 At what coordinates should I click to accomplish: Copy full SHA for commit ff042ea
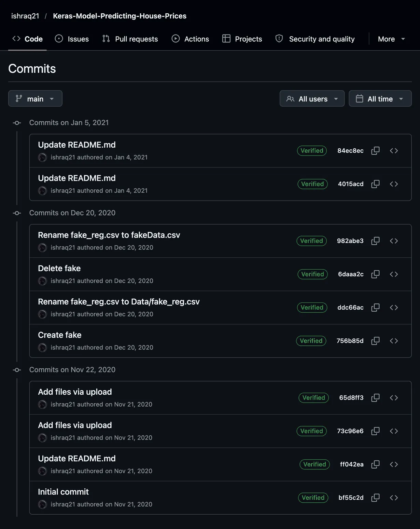[375, 464]
